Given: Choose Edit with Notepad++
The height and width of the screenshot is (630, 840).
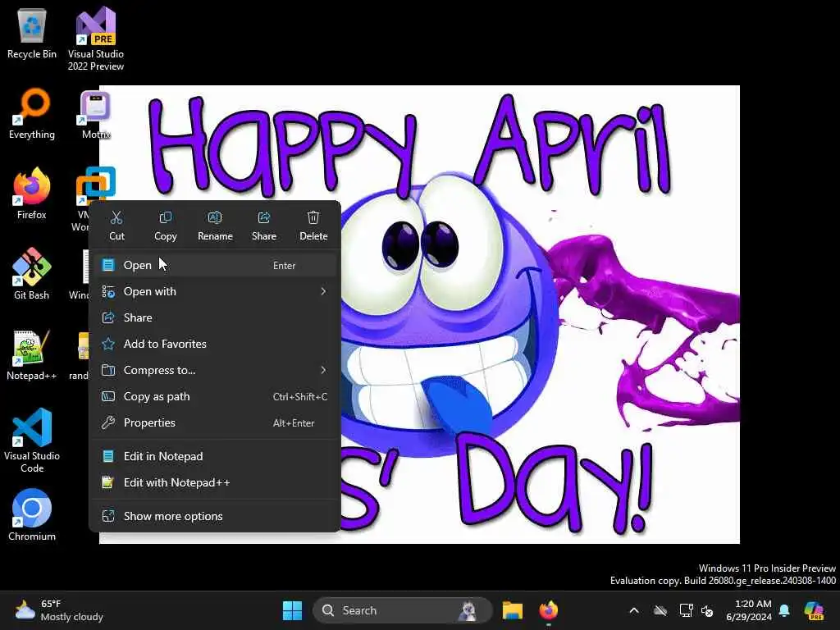Looking at the screenshot, I should pyautogui.click(x=215, y=482).
